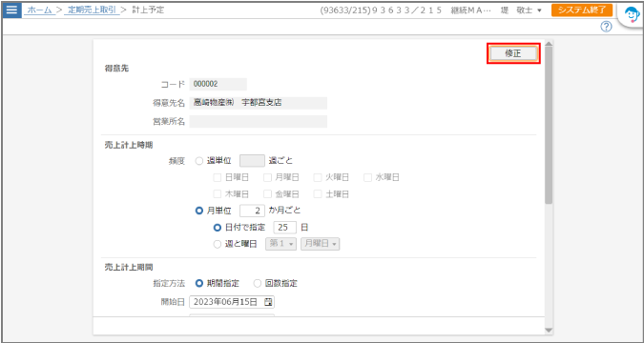Open calendar picker for 開始日
Viewport: 644px width, 343px height.
(268, 302)
